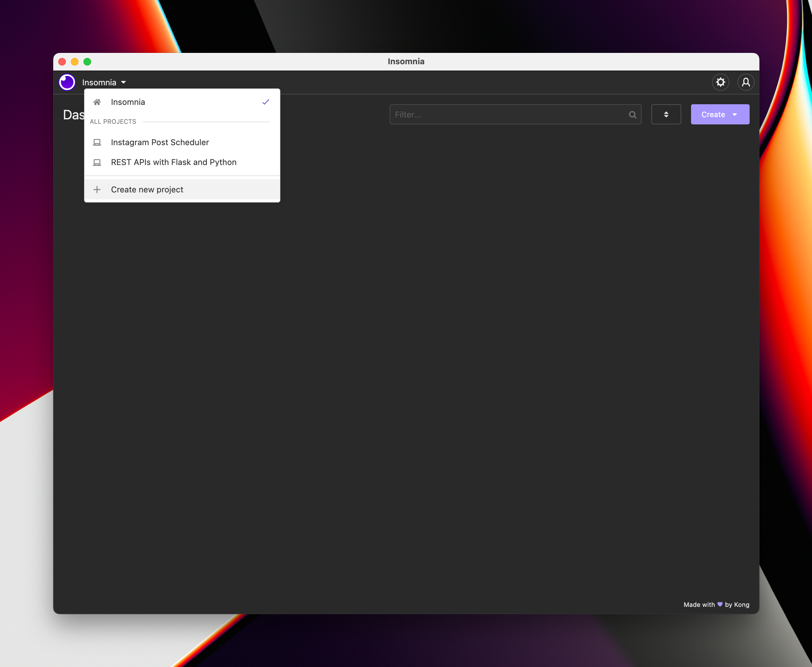Image resolution: width=812 pixels, height=667 pixels.
Task: Close the Insomnia window with red button
Action: pos(62,62)
